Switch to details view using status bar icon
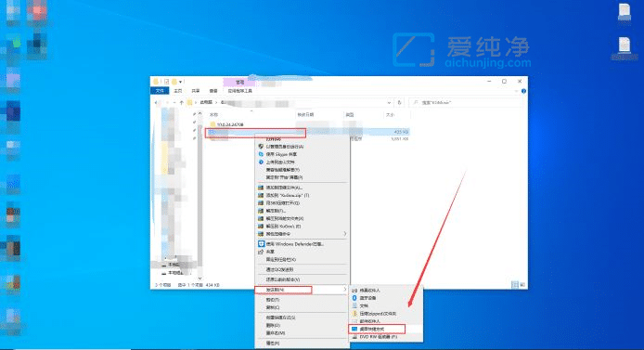Image resolution: width=644 pixels, height=350 pixels. [515, 284]
